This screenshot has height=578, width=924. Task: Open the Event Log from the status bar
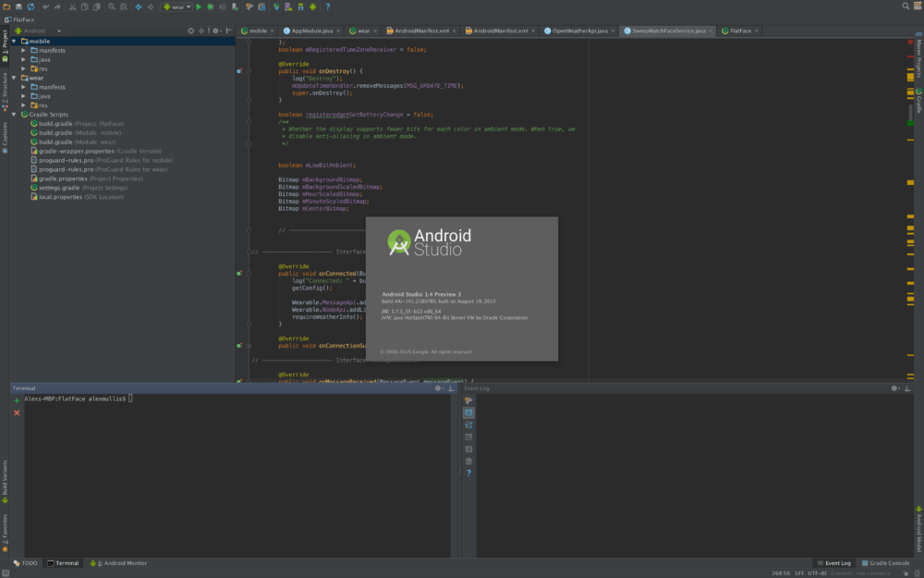point(834,562)
